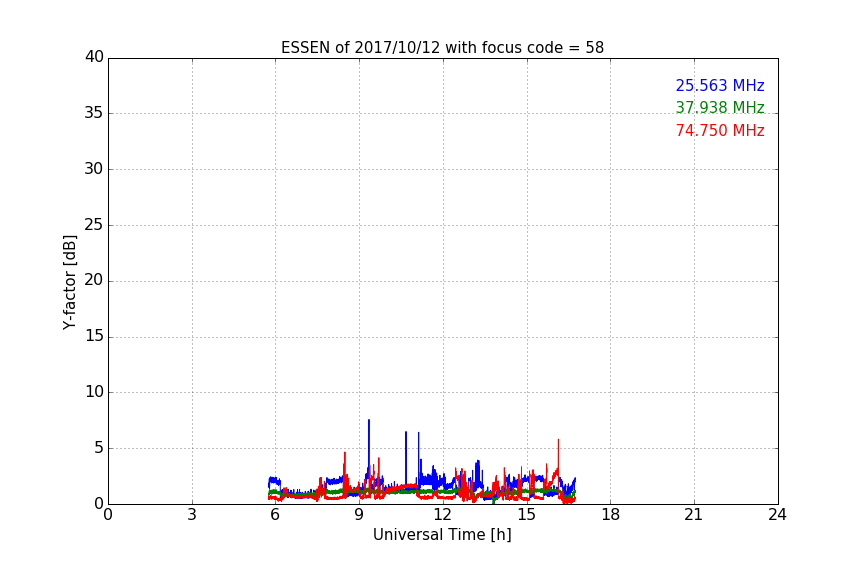Click the y-axis tick label 20
864x576 pixels.
tap(94, 280)
